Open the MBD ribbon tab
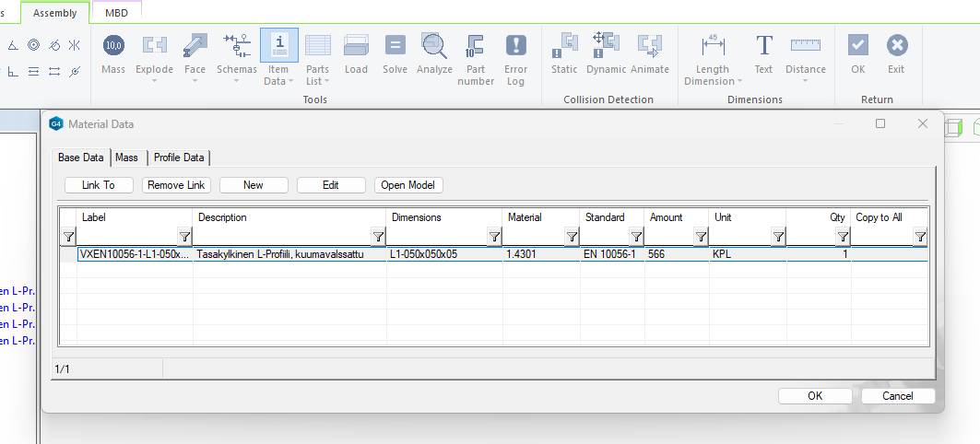Viewport: 980px width, 444px height. pyautogui.click(x=117, y=13)
